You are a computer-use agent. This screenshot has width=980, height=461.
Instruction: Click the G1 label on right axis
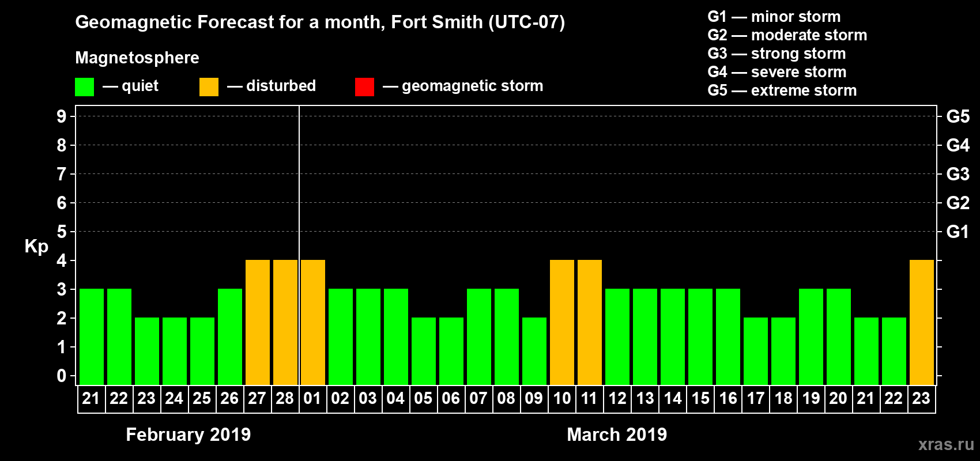pyautogui.click(x=958, y=232)
